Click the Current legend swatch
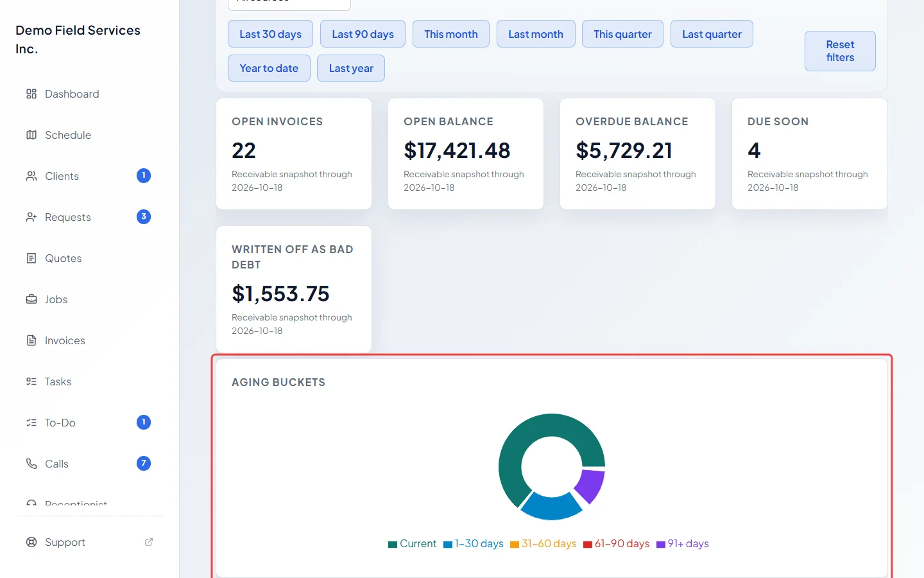924x578 pixels. click(x=393, y=545)
